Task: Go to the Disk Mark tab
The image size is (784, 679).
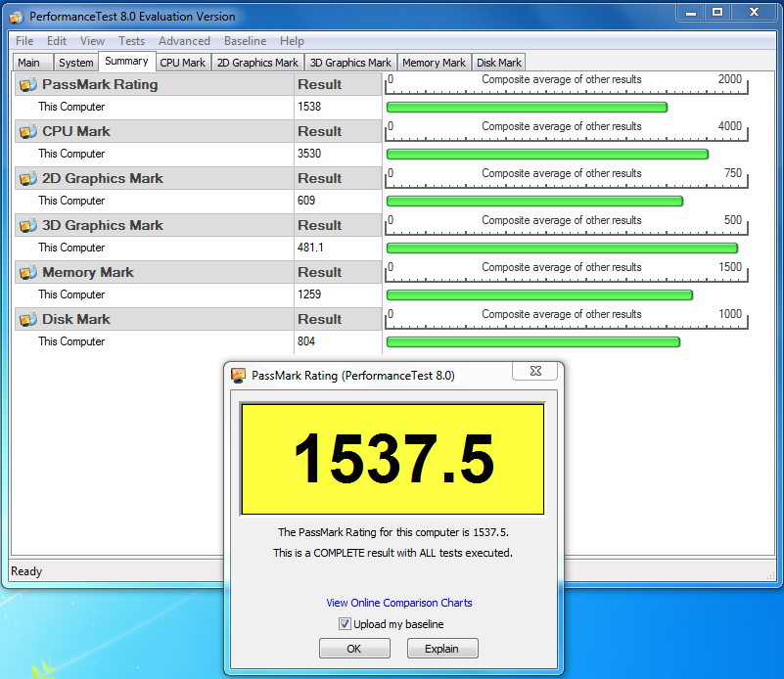Action: click(498, 63)
